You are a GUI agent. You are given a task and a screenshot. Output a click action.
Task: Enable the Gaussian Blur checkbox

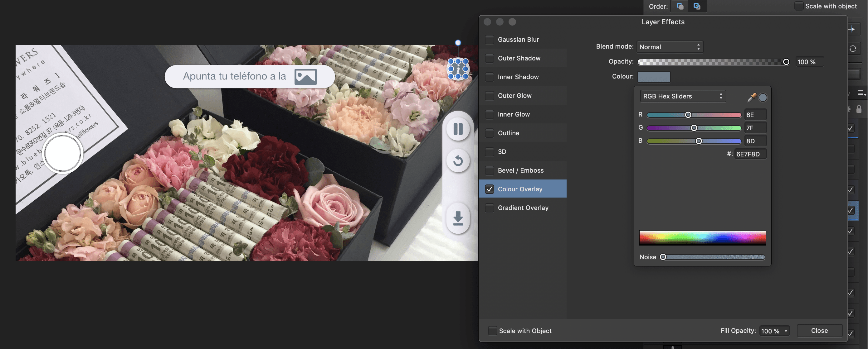(x=490, y=39)
